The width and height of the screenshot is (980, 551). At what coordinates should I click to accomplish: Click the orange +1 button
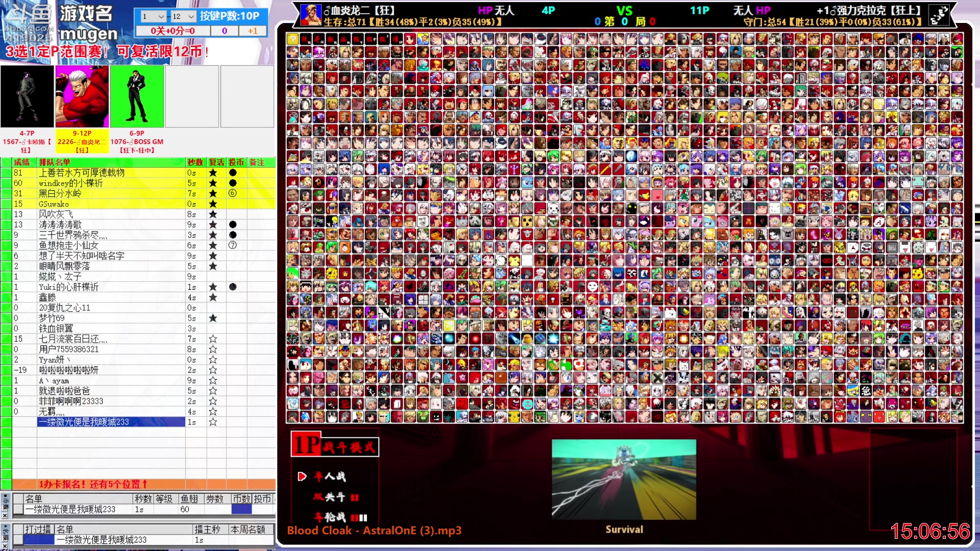click(x=253, y=31)
